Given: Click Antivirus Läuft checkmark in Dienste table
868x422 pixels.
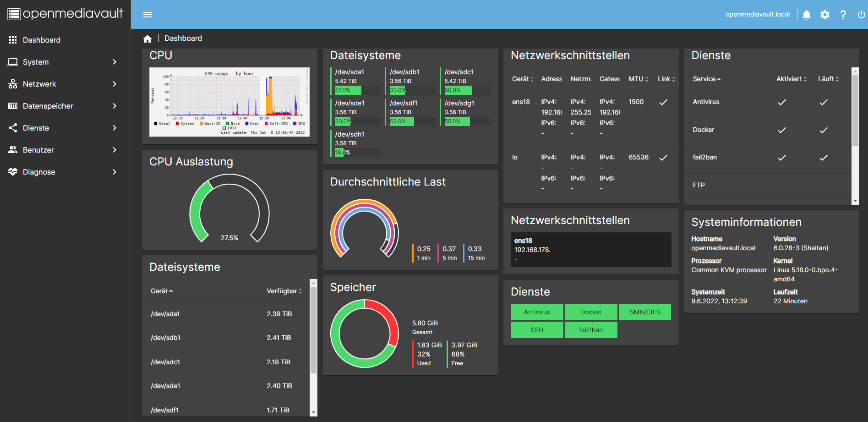Looking at the screenshot, I should pos(824,102).
